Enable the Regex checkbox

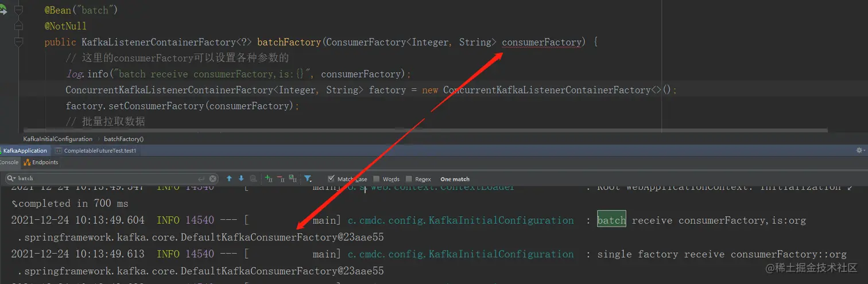tap(409, 178)
